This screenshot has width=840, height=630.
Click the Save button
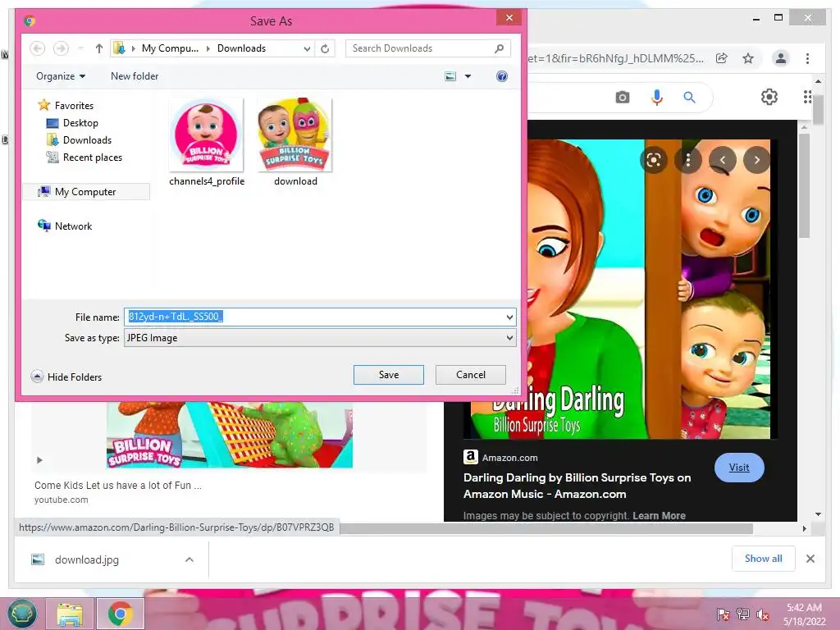point(388,375)
